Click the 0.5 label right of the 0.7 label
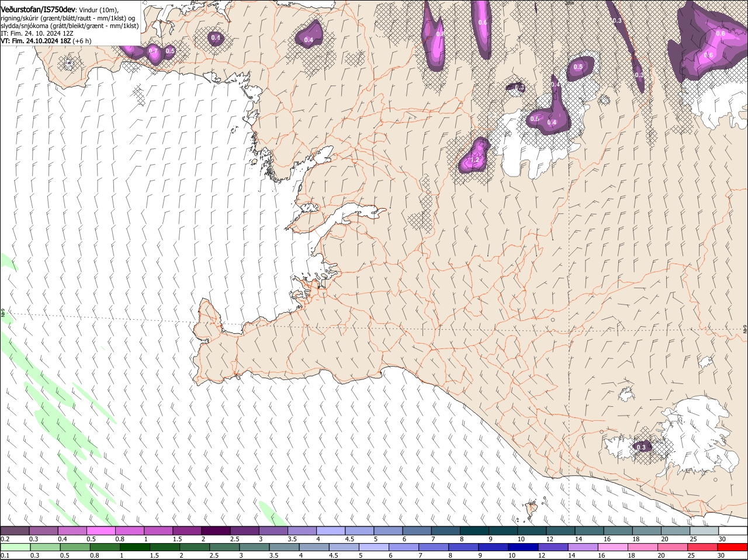 (170, 51)
